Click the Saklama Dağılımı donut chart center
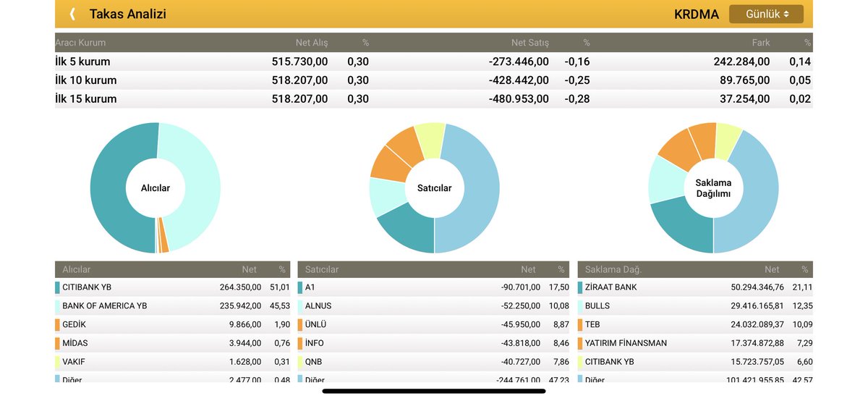868x401 pixels. (x=713, y=188)
